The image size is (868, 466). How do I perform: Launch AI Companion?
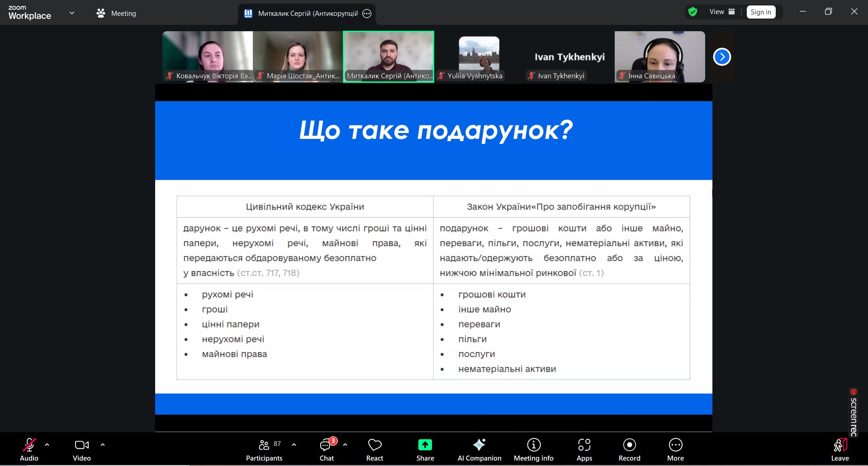[x=479, y=450]
